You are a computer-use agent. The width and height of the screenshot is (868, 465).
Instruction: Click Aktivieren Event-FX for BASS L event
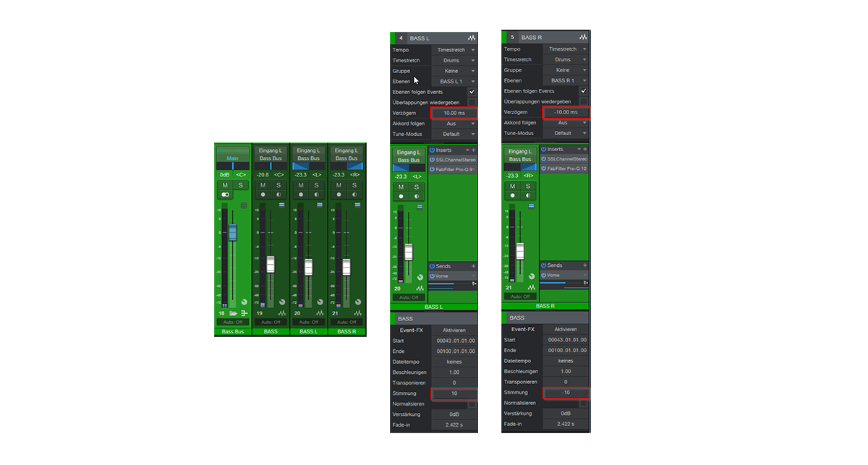coord(454,330)
